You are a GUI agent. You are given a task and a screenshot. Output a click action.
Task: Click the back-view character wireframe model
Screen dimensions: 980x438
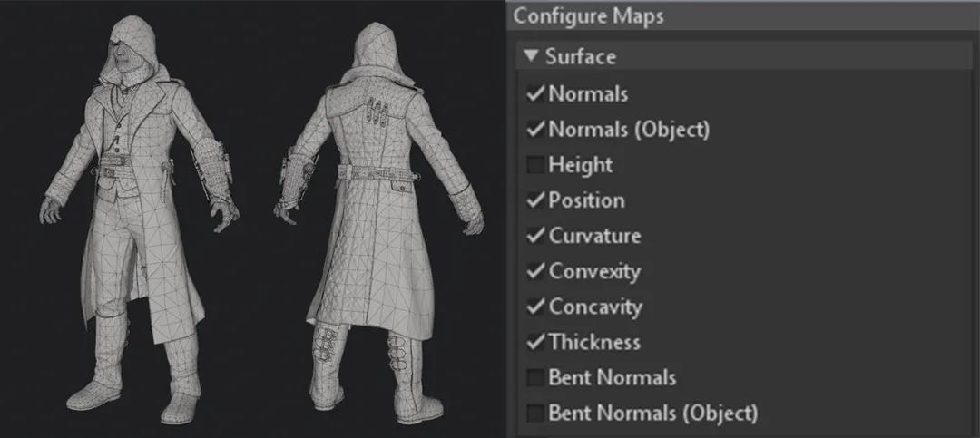[378, 223]
